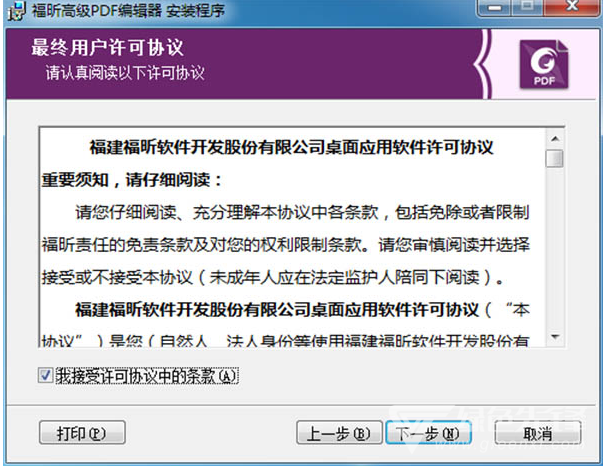Close the installer window
Image resolution: width=603 pixels, height=470 pixels.
pos(572,7)
